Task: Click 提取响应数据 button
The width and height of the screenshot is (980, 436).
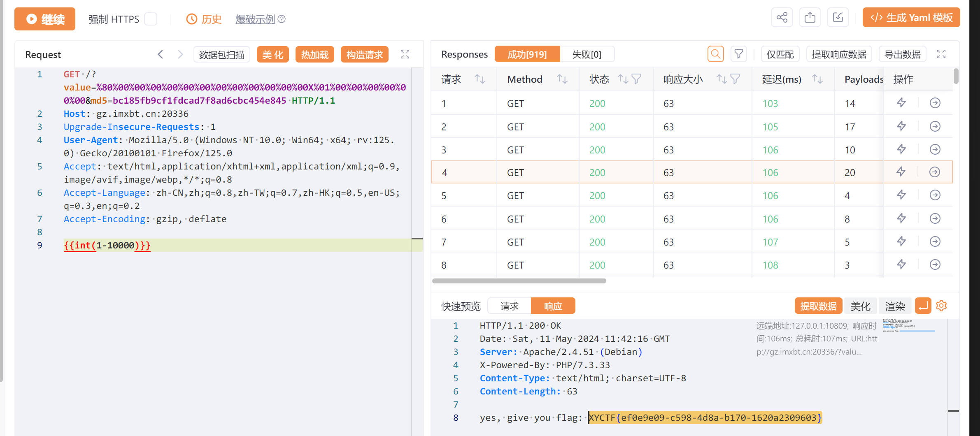Action: pyautogui.click(x=839, y=54)
